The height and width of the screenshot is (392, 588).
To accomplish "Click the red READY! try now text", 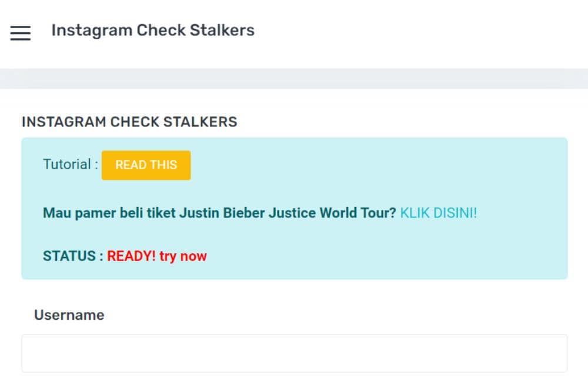I will click(157, 256).
